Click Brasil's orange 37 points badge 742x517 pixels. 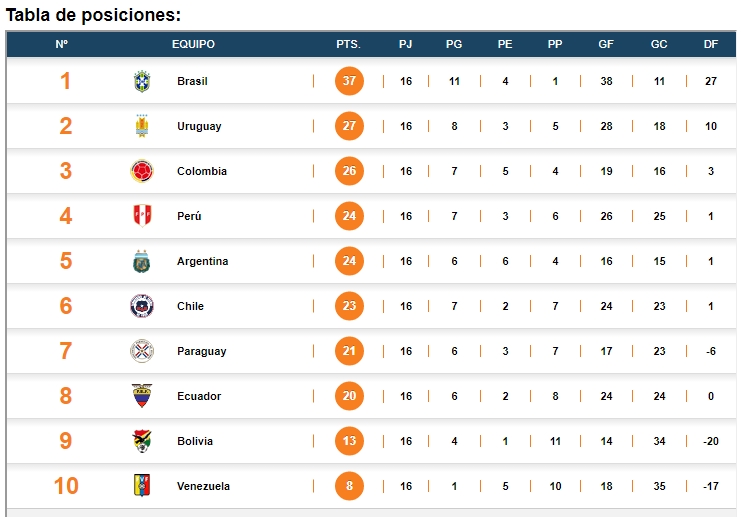349,81
